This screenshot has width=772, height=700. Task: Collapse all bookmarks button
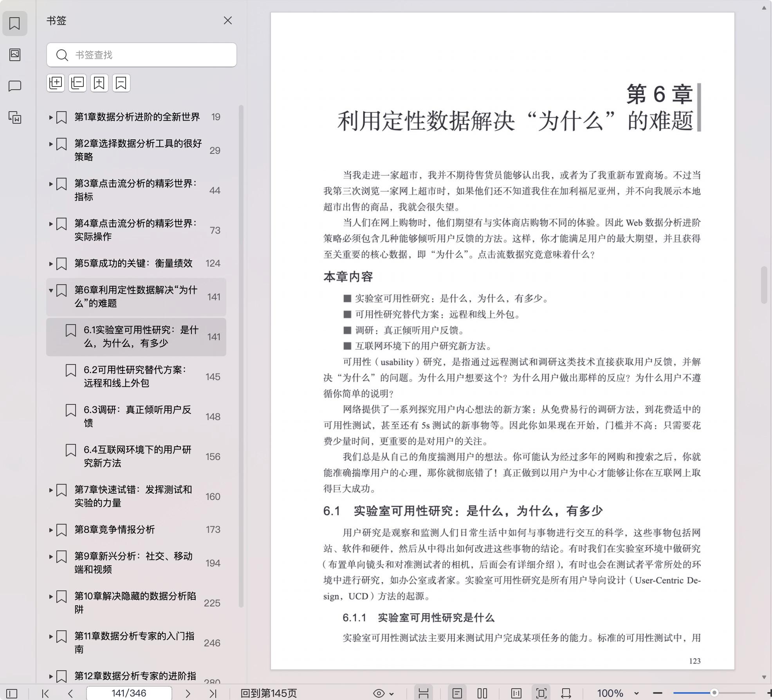[x=78, y=83]
